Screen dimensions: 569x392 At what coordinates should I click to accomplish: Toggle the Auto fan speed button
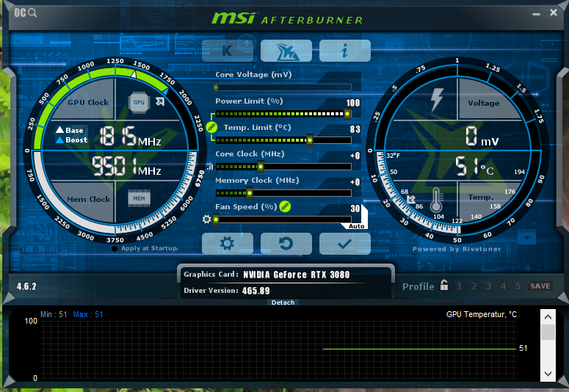tap(356, 226)
